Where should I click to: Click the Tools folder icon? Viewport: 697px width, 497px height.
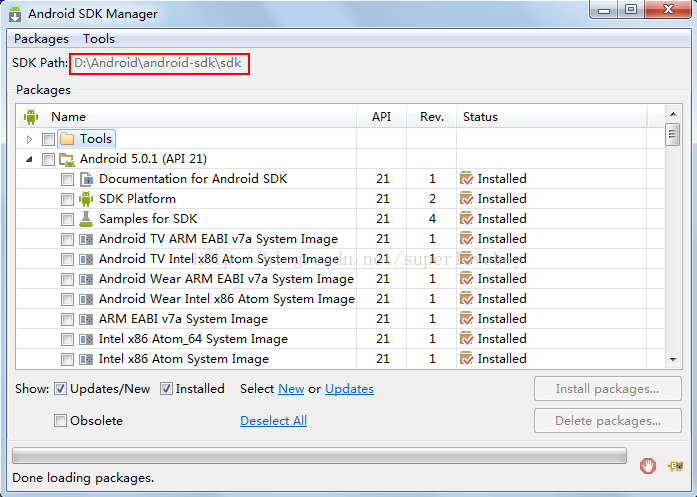coord(67,139)
